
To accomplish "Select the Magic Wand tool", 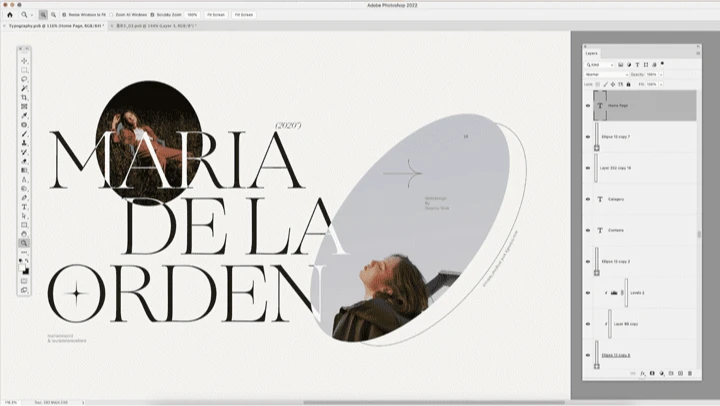I will [x=24, y=88].
